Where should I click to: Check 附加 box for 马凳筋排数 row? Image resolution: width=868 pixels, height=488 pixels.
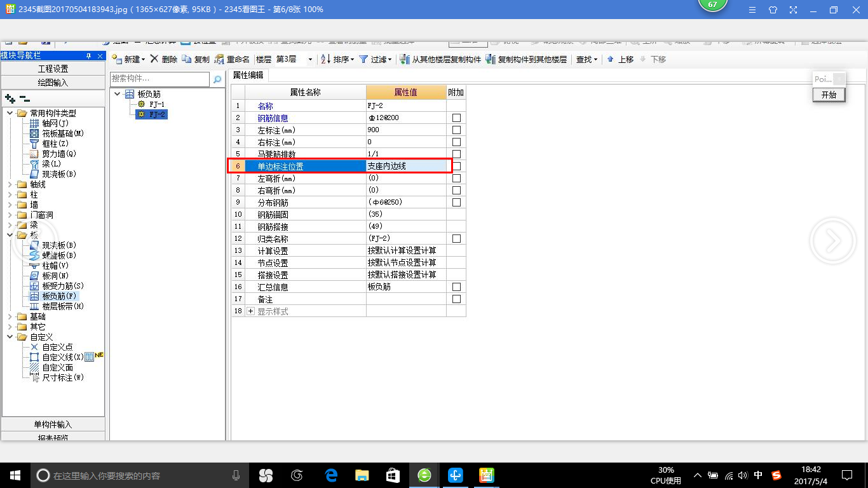click(456, 154)
